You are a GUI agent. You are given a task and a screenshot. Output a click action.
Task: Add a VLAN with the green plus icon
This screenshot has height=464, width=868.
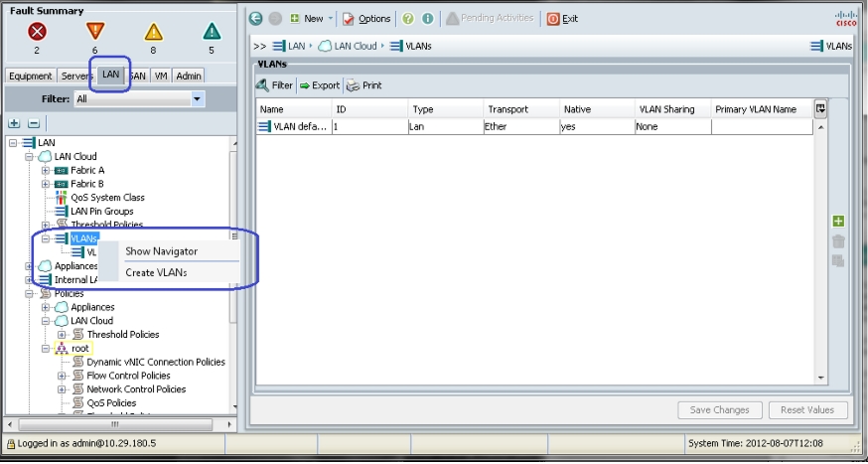point(838,222)
